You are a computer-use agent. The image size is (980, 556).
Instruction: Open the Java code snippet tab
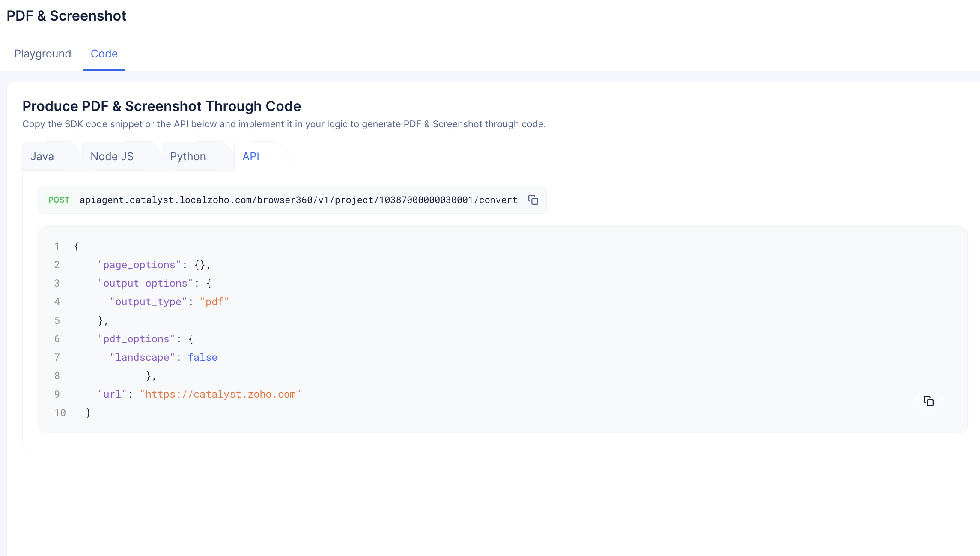pos(42,156)
